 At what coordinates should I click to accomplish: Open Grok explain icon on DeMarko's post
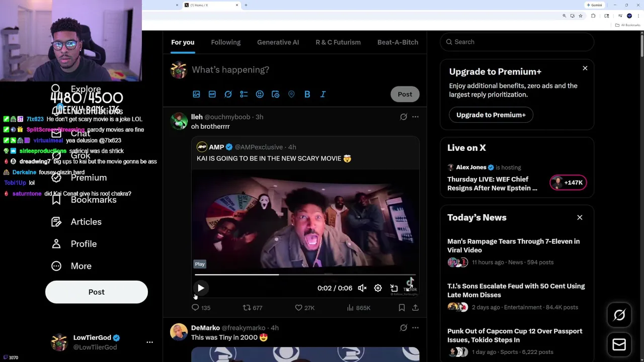click(x=404, y=328)
